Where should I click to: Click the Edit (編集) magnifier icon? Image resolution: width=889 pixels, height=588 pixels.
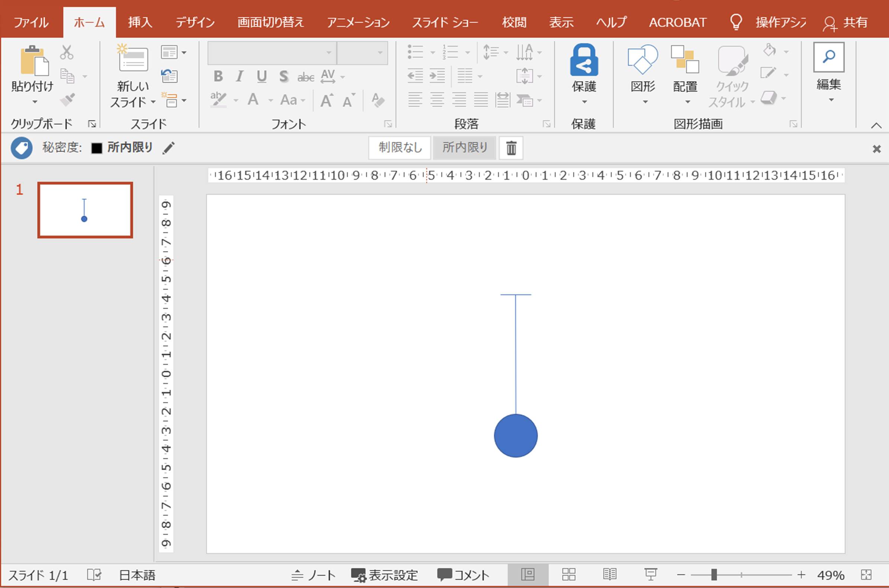click(829, 57)
